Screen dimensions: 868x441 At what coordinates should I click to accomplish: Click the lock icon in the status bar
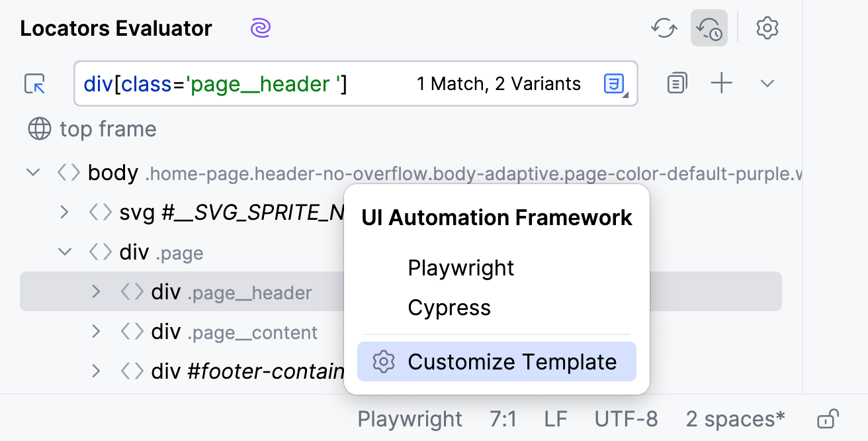[x=829, y=418]
